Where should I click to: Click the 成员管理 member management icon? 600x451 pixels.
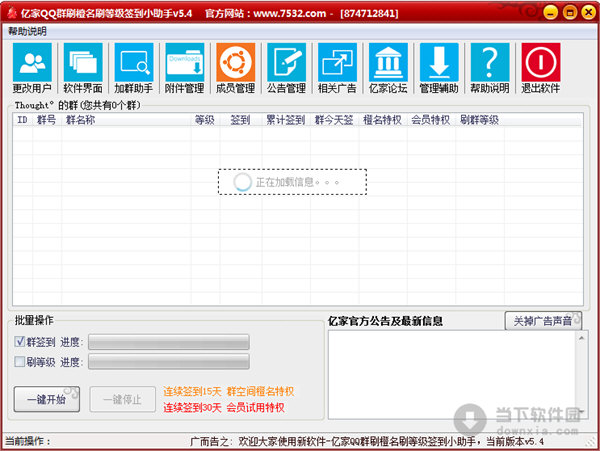(x=235, y=68)
